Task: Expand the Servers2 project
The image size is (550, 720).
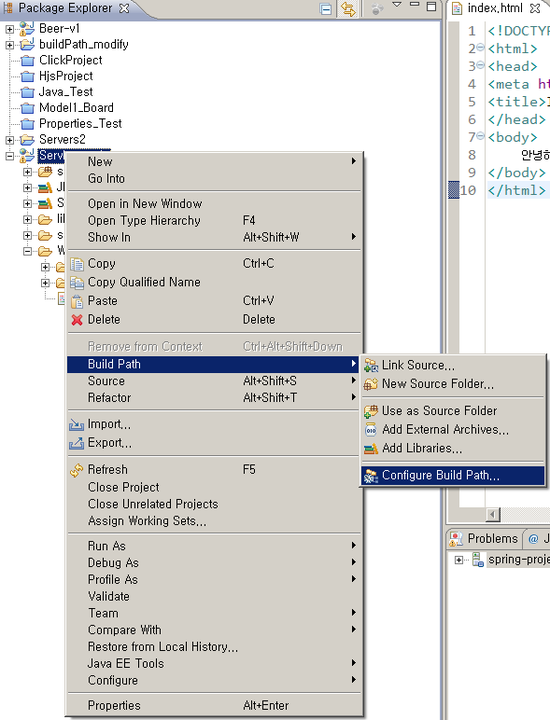Action: (9, 140)
